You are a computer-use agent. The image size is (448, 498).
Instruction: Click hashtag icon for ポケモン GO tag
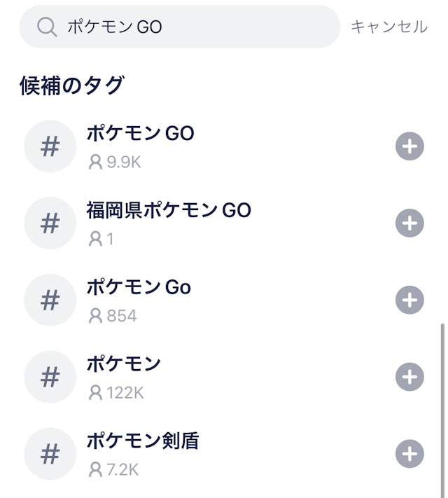(x=50, y=147)
